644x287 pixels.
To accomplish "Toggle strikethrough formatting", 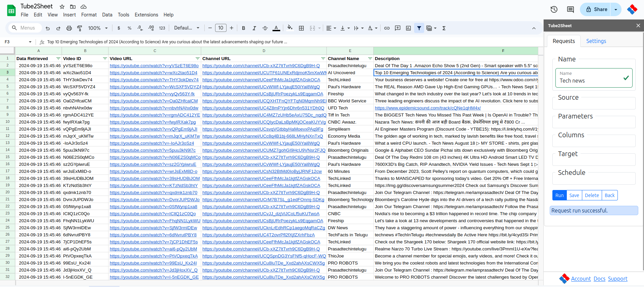I will point(265,28).
